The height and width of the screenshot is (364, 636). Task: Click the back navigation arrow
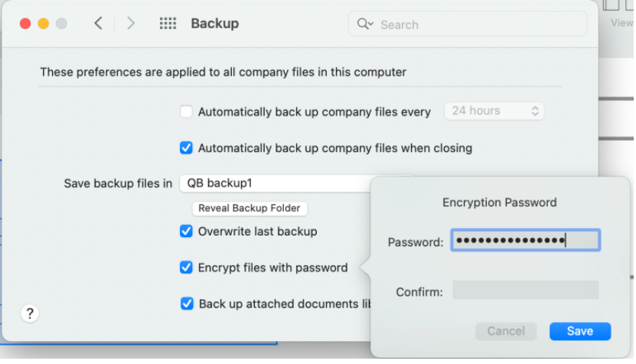click(98, 24)
